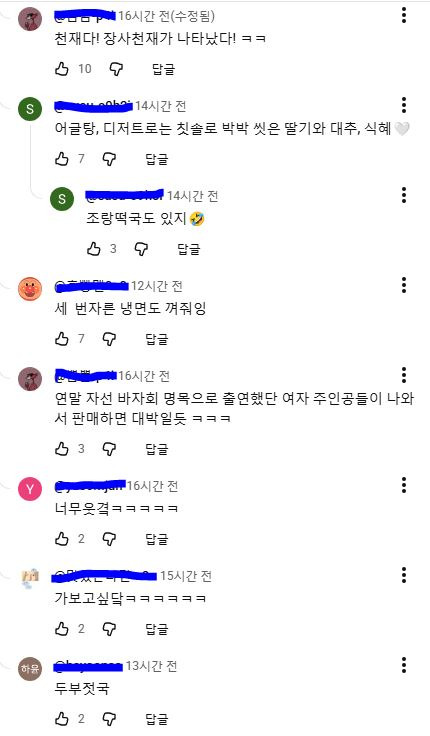Like the '어글탕, 디저트로는' comment
Screen dimensions: 430x736
(62, 159)
